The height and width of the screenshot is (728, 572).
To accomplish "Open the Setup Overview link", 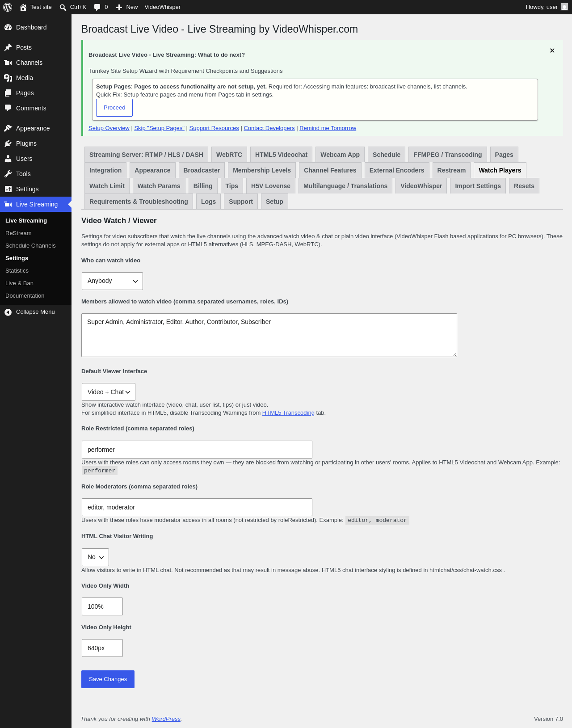I will tap(109, 128).
